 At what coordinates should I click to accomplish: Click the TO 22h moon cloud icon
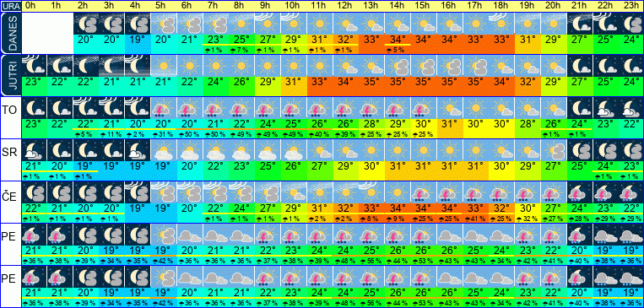click(x=605, y=108)
